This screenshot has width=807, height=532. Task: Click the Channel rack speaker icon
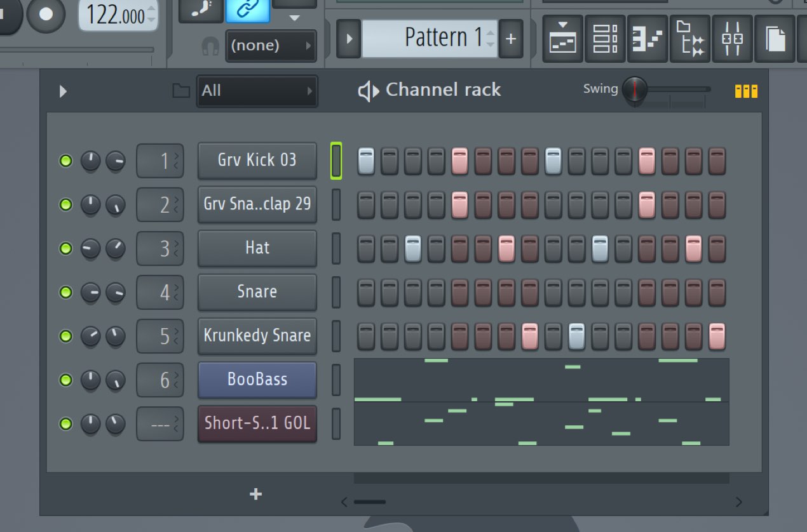(x=368, y=91)
